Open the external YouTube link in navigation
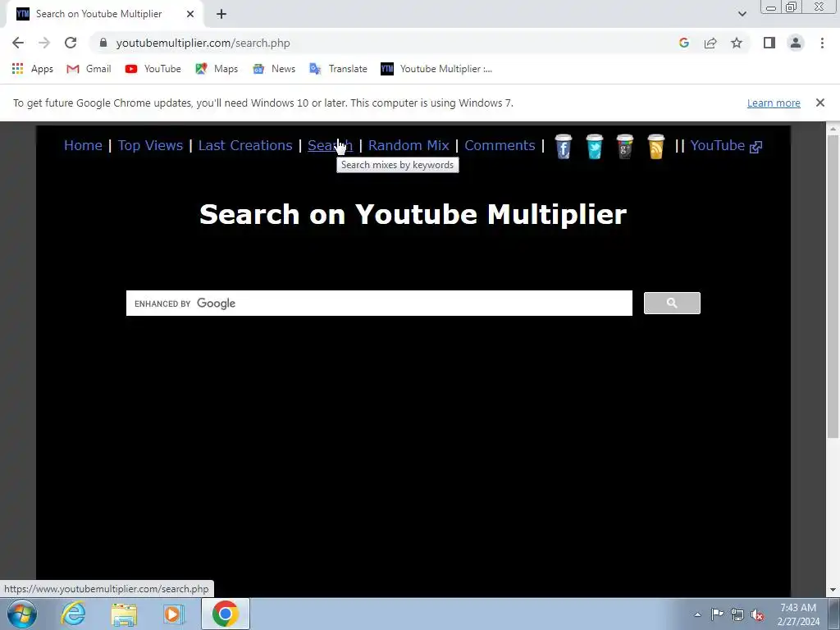The width and height of the screenshot is (840, 630). (x=726, y=145)
